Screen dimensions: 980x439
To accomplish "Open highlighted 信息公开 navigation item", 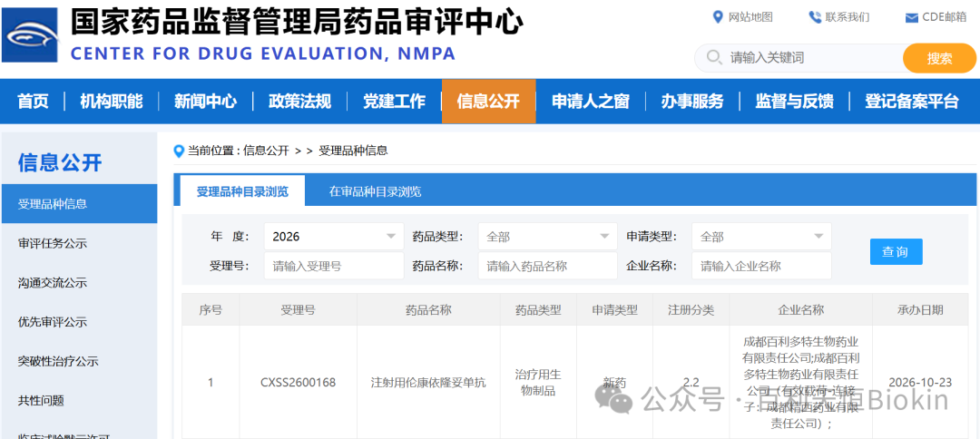I will point(489,102).
